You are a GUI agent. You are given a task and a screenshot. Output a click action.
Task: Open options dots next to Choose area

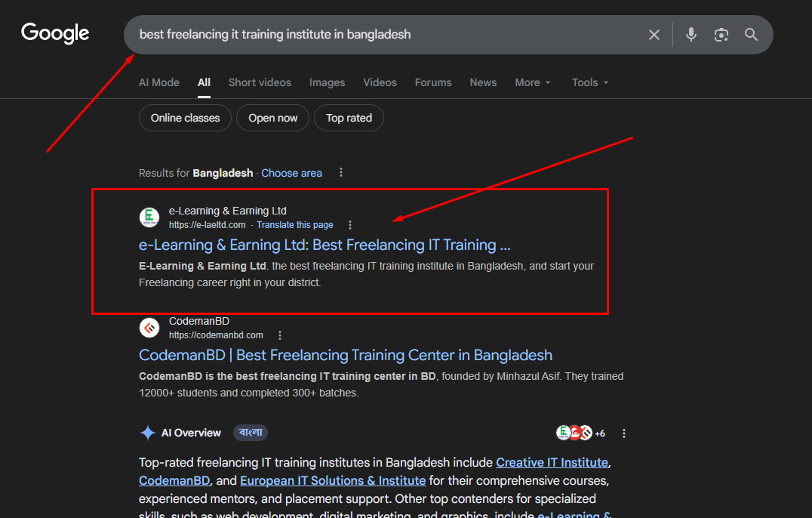[341, 172]
